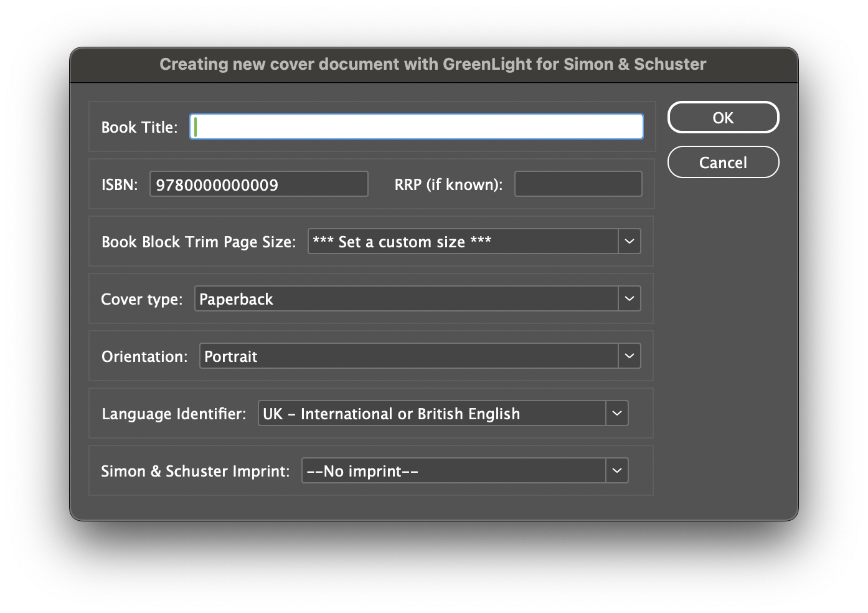Image resolution: width=868 pixels, height=613 pixels.
Task: Open the Cover type combo showing Paperback
Action: [x=406, y=299]
